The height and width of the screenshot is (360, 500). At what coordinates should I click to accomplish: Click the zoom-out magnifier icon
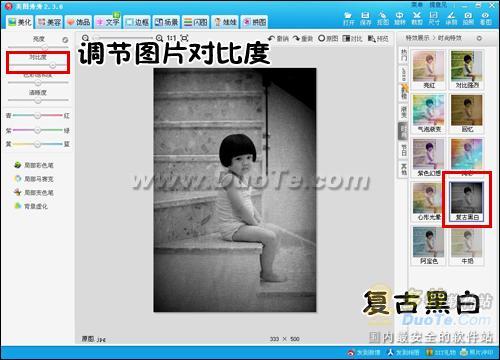(86, 38)
